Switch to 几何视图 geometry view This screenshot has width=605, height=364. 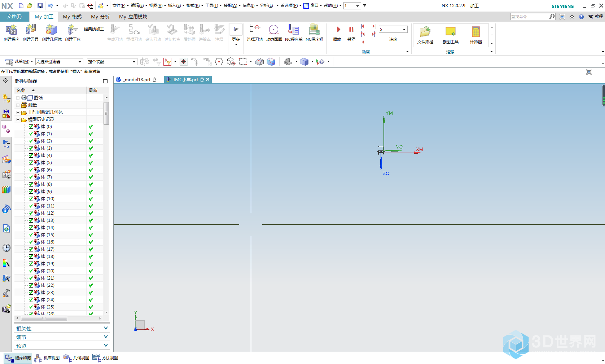(76, 358)
